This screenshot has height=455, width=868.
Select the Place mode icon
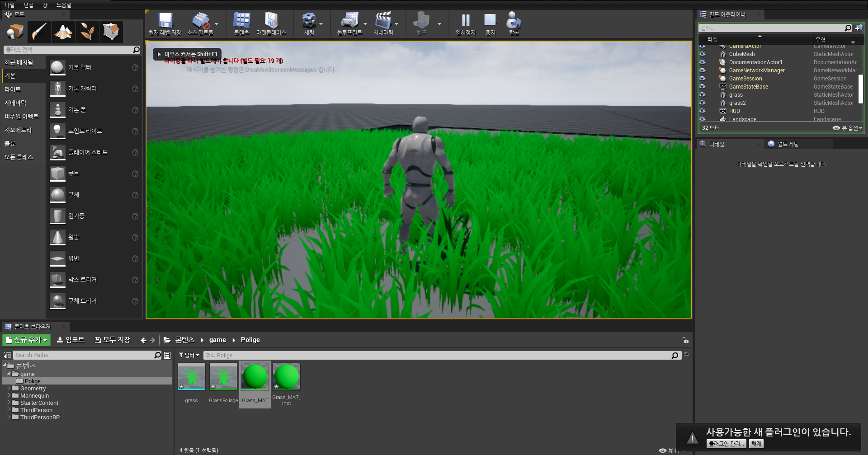pos(15,32)
